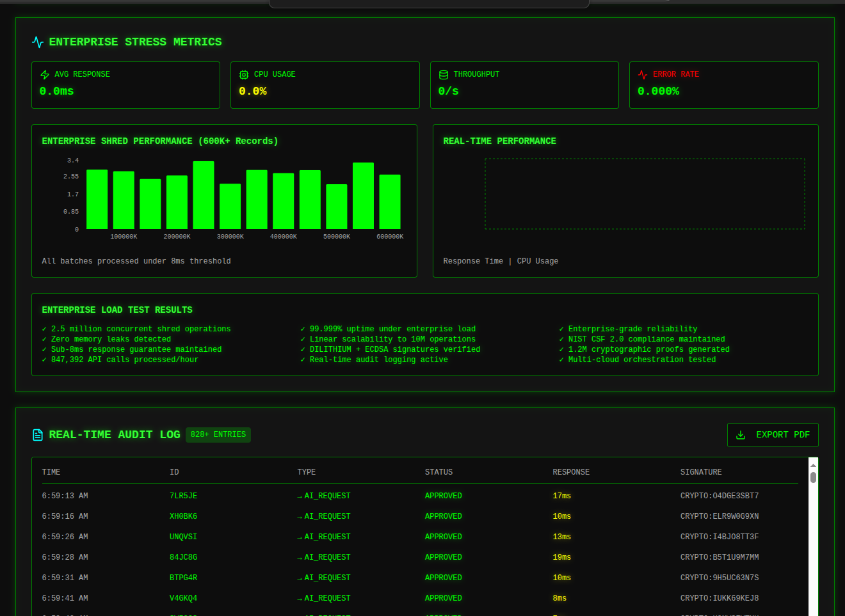845x616 pixels.
Task: Click the SIGNATURE column header
Action: [701, 472]
